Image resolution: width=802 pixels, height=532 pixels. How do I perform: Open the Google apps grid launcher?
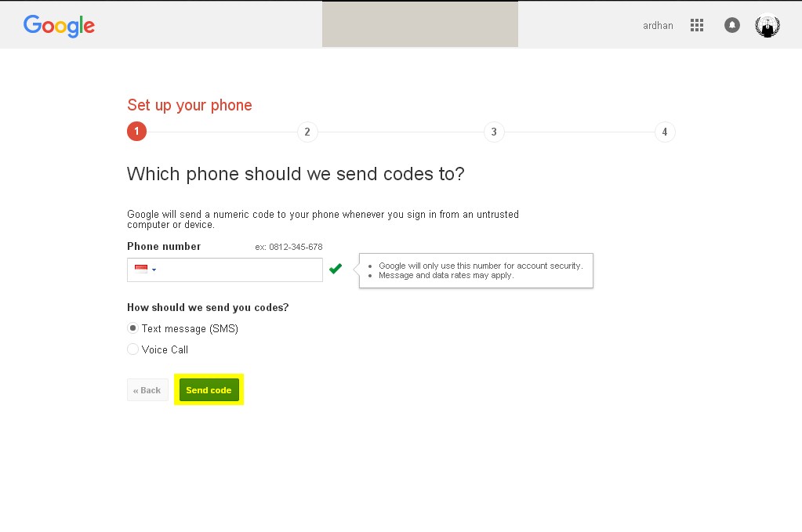click(696, 25)
